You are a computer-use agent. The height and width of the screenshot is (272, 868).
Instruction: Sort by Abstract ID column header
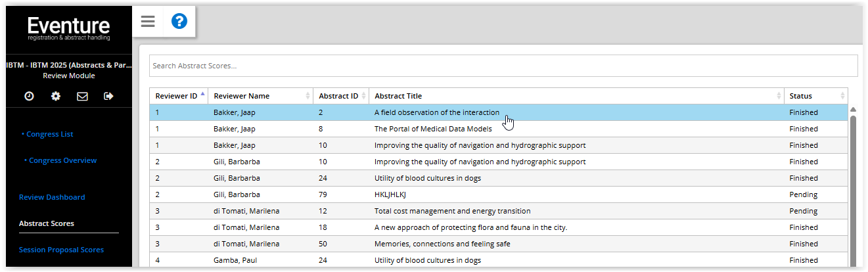(340, 96)
